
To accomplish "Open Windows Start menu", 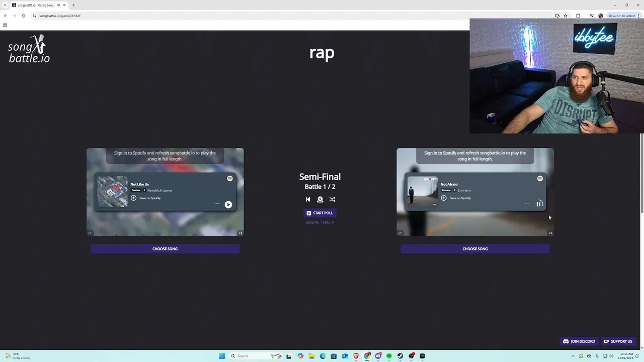I will (222, 356).
